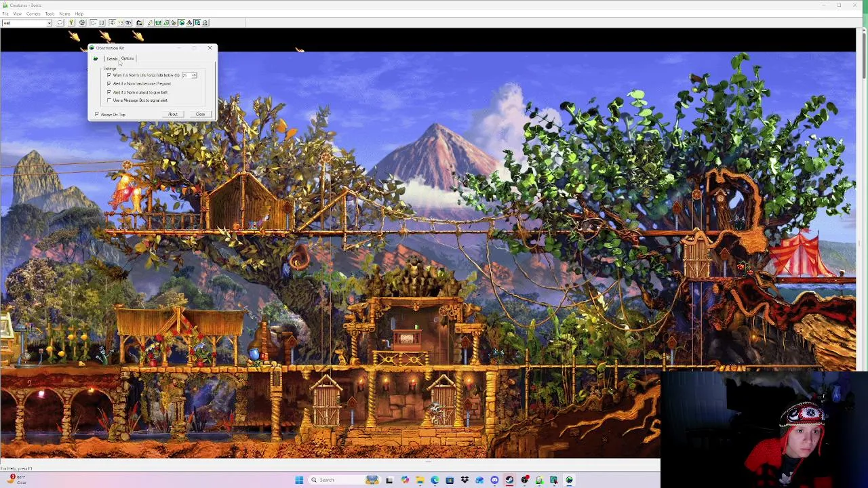Screen dimensions: 868x488
Task: Open Dropbox from the taskbar
Action: (465, 480)
